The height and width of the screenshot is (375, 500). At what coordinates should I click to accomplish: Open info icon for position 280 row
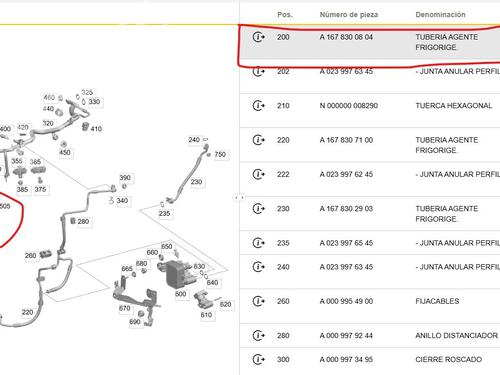click(x=259, y=335)
